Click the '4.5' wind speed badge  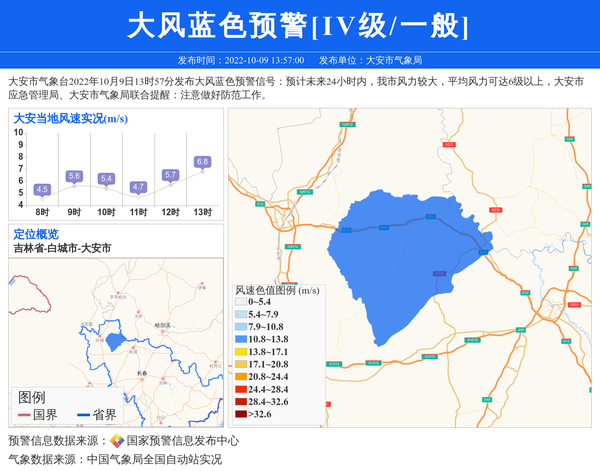tap(42, 189)
